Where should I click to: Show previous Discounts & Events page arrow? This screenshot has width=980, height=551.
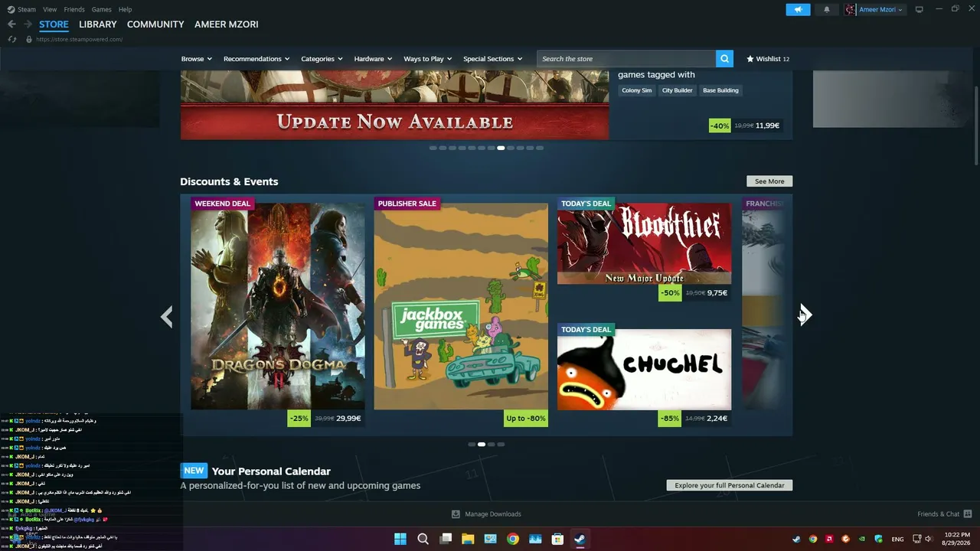click(167, 316)
